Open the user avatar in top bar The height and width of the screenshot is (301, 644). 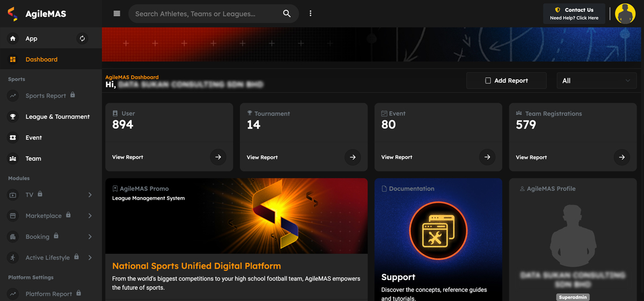(625, 14)
